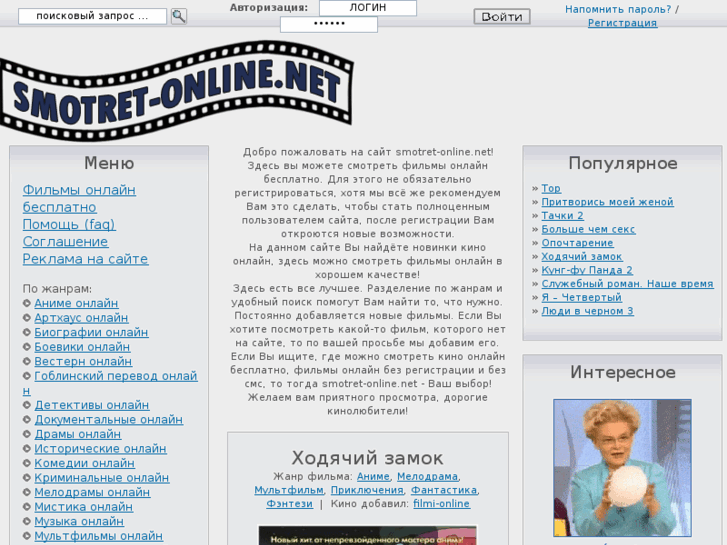The image size is (727, 545).
Task: Open Я – Четвертый popular link
Action: pyautogui.click(x=581, y=297)
